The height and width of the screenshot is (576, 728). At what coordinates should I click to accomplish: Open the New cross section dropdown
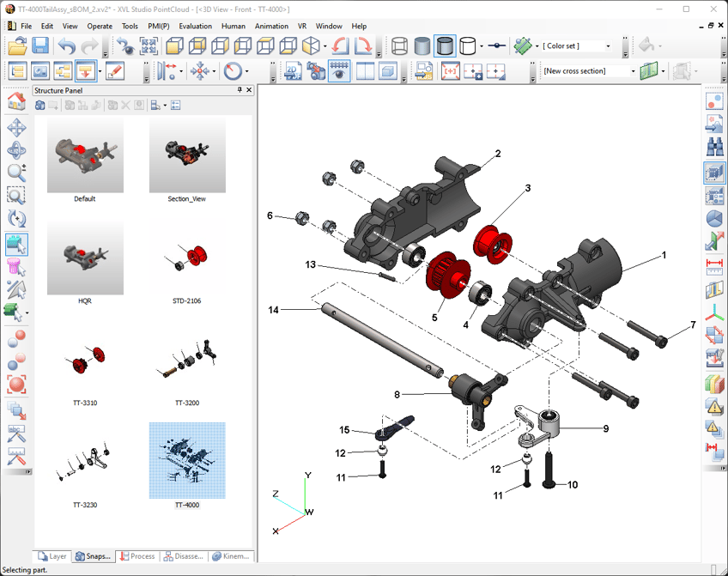pos(634,70)
